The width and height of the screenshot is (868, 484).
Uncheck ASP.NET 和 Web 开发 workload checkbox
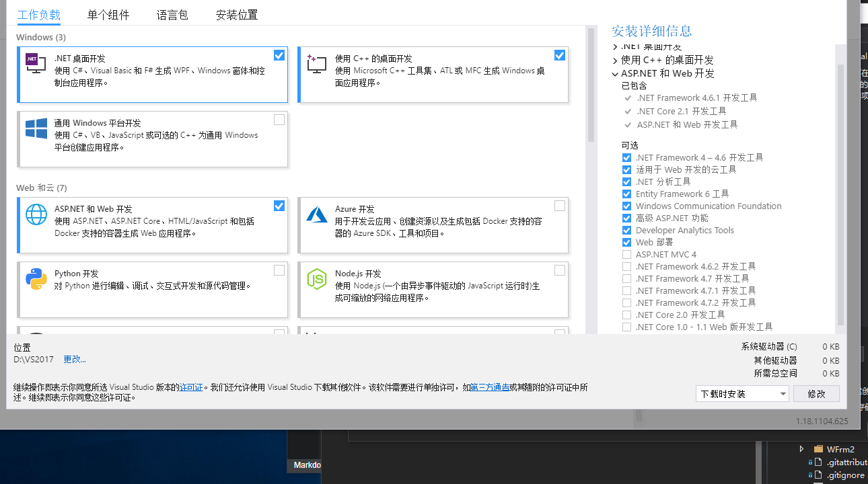point(279,206)
